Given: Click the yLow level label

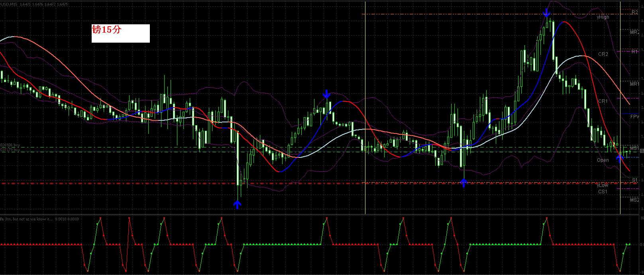Looking at the screenshot, I should (603, 185).
